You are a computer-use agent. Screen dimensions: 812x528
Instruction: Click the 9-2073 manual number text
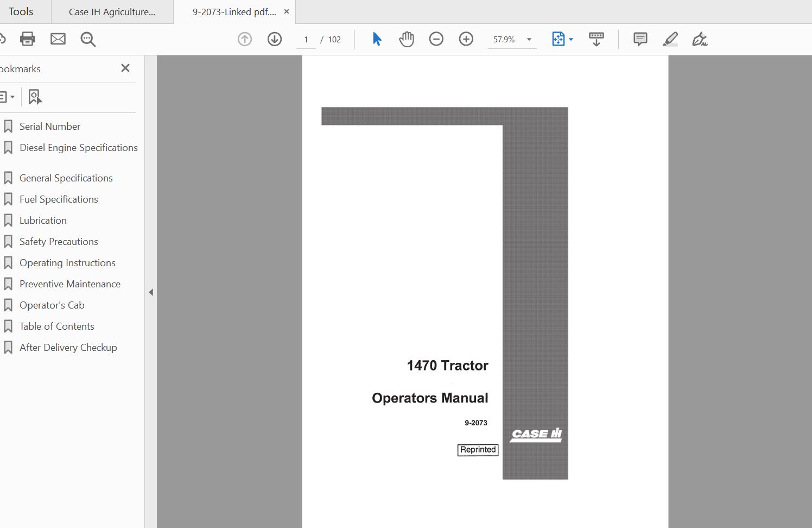(x=476, y=423)
